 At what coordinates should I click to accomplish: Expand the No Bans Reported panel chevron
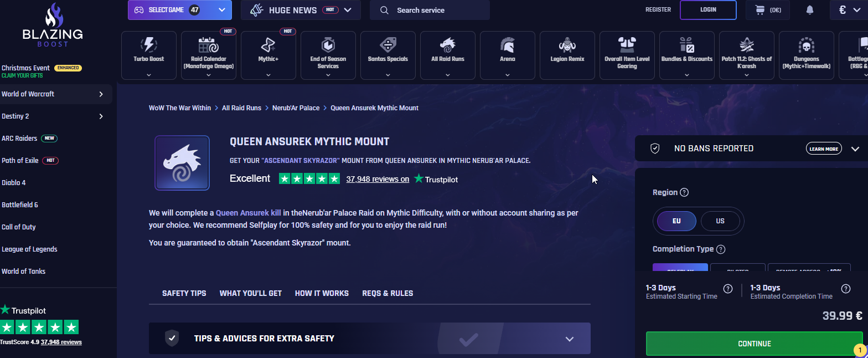[855, 149]
